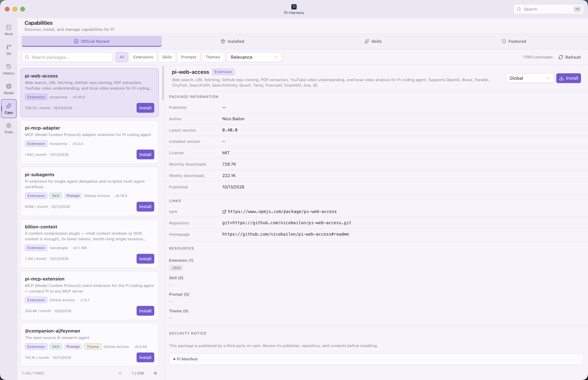
Task: Select the All filter chip
Action: [122, 57]
